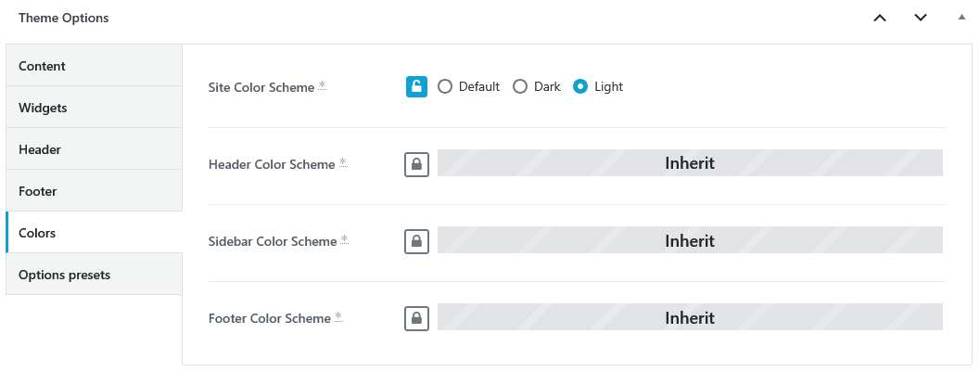
Task: Toggle the Site Color Scheme unlock icon
Action: coord(416,87)
